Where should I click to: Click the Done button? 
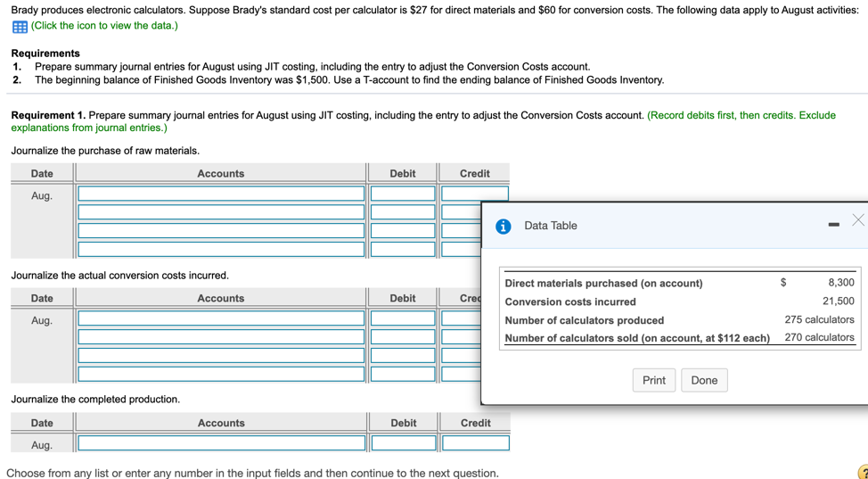pos(704,380)
